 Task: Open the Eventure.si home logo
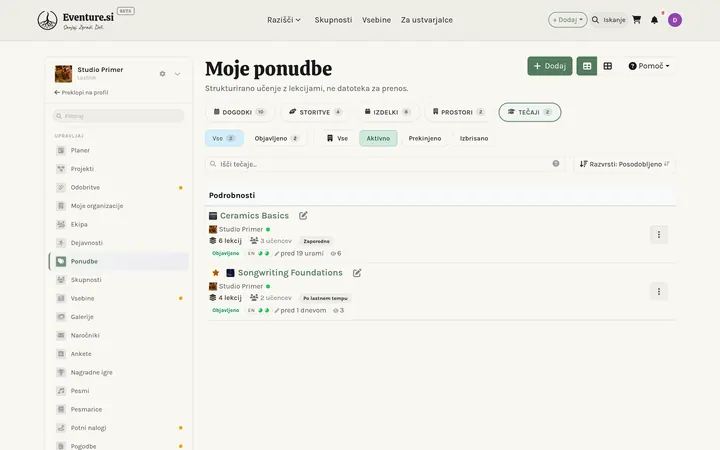click(85, 20)
